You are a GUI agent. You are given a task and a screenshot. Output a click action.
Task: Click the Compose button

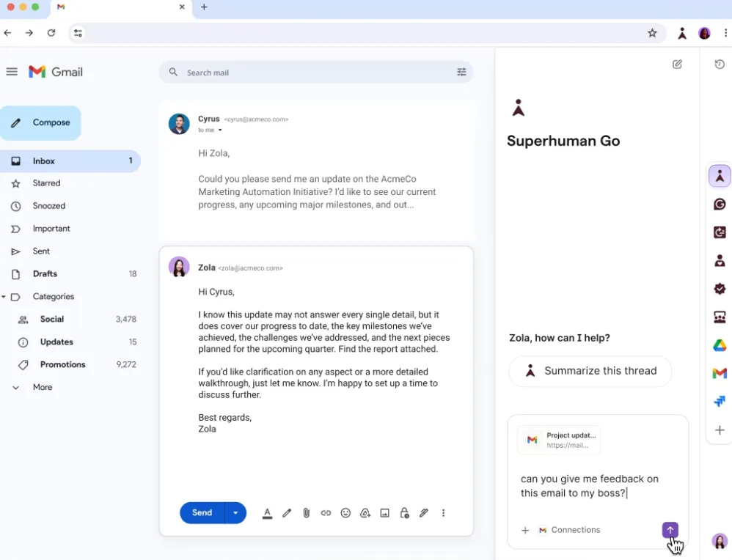tap(40, 122)
